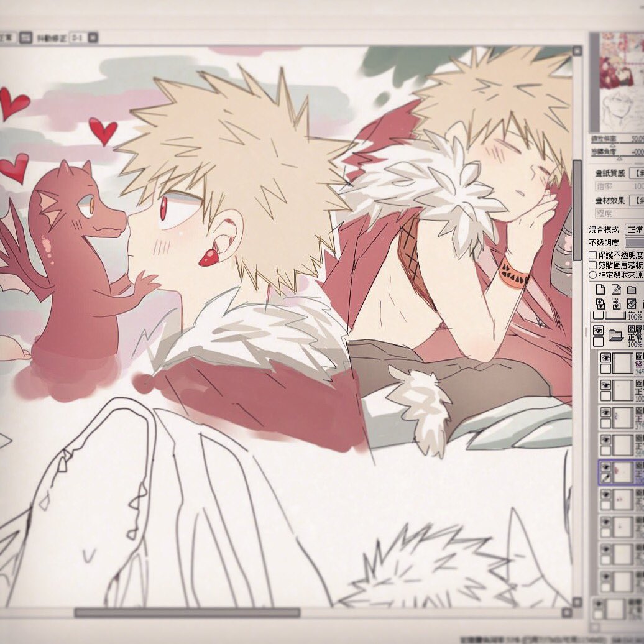Click the vertical canvas scrollbar thumb
Screen dimensions: 644x644
[577, 210]
